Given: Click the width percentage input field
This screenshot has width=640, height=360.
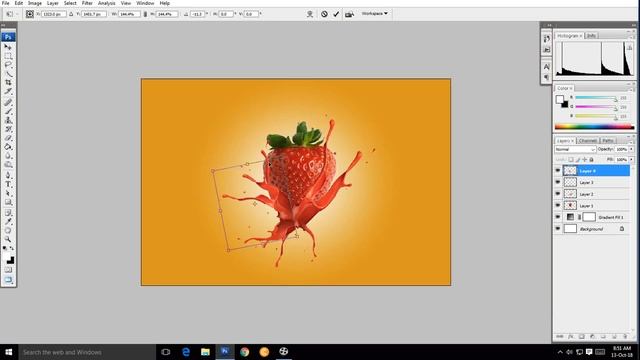Looking at the screenshot, I should pos(129,14).
